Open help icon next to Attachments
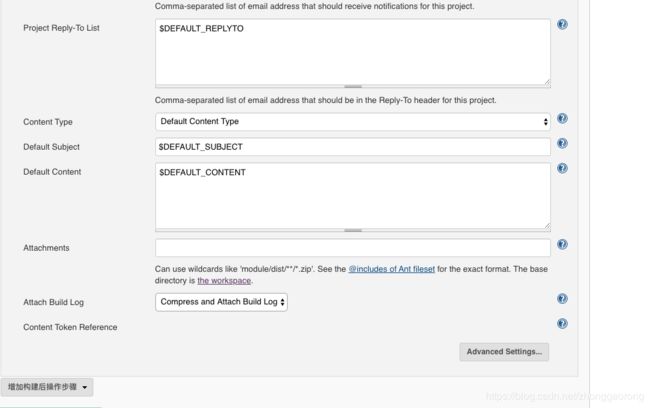 point(562,244)
